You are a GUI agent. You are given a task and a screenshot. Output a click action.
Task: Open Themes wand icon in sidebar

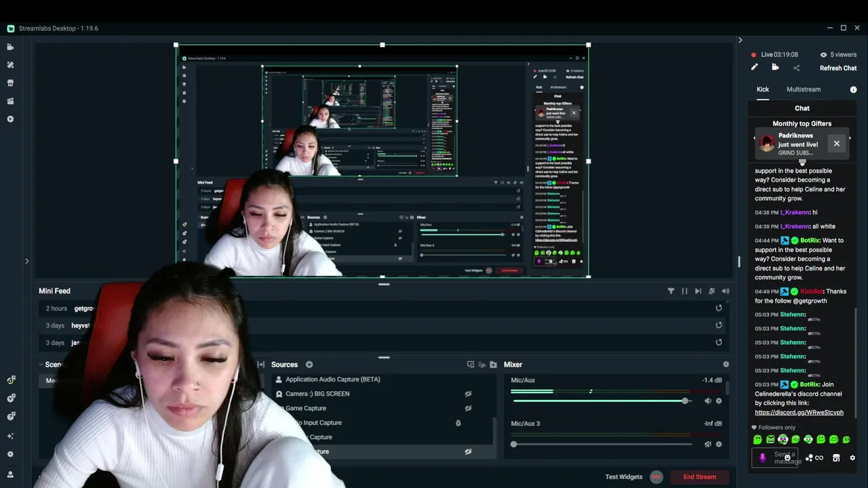[10, 65]
